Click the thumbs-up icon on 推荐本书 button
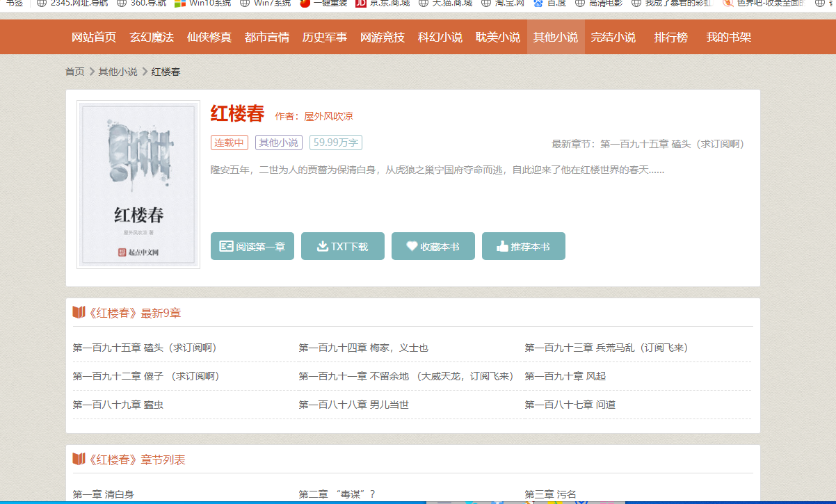The image size is (836, 504). pyautogui.click(x=502, y=246)
